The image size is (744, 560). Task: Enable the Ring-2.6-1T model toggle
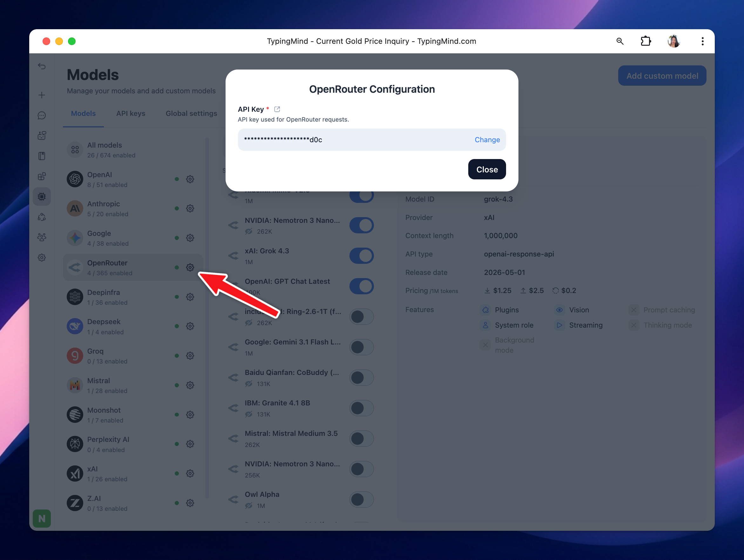coord(362,317)
